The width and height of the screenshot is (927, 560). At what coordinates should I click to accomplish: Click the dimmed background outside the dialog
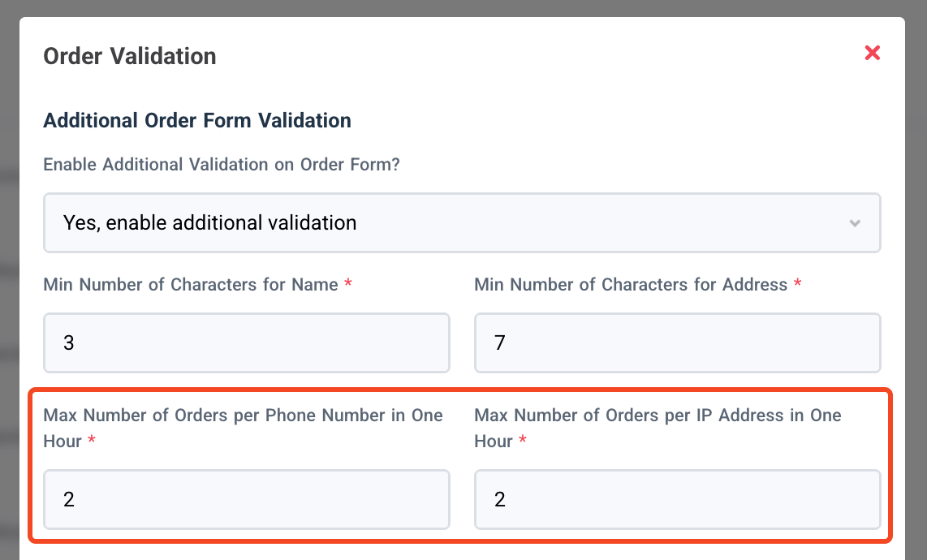point(9,280)
